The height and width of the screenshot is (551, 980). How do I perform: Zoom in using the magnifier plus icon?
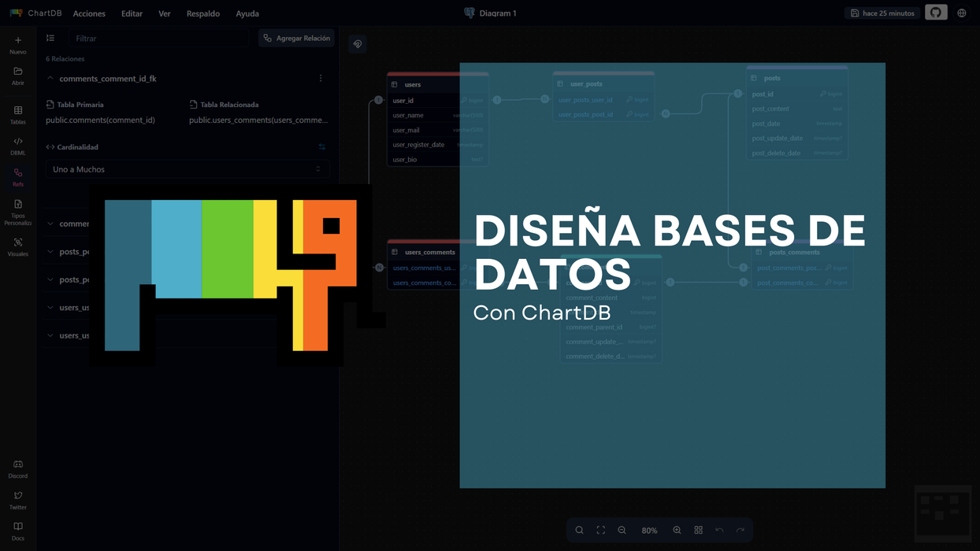(677, 530)
